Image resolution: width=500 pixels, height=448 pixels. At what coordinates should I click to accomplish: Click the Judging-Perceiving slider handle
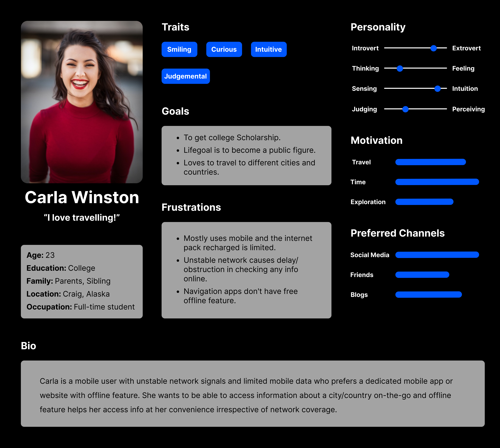(x=405, y=109)
